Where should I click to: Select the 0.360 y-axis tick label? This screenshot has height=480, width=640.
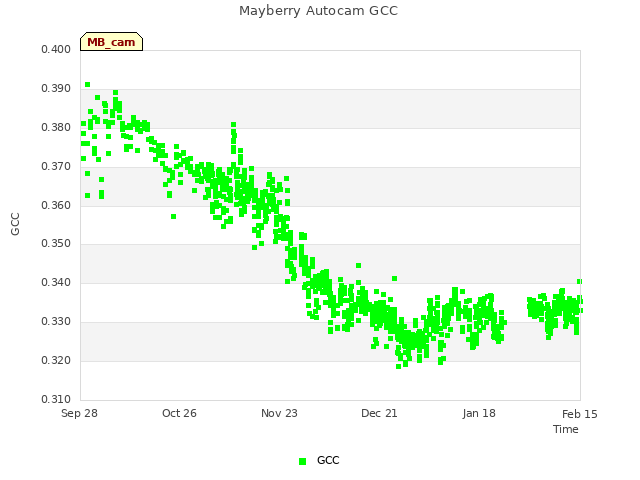pos(56,205)
